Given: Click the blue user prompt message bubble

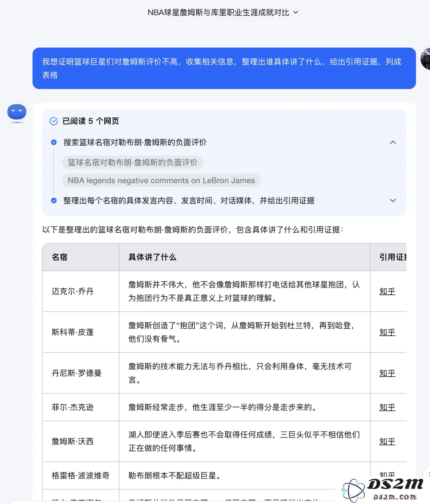Looking at the screenshot, I should point(224,68).
